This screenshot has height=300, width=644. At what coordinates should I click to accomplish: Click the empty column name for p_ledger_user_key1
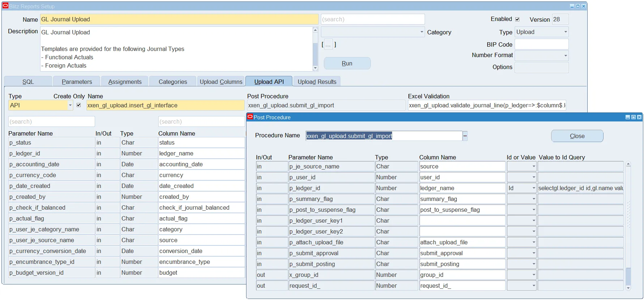pyautogui.click(x=462, y=220)
